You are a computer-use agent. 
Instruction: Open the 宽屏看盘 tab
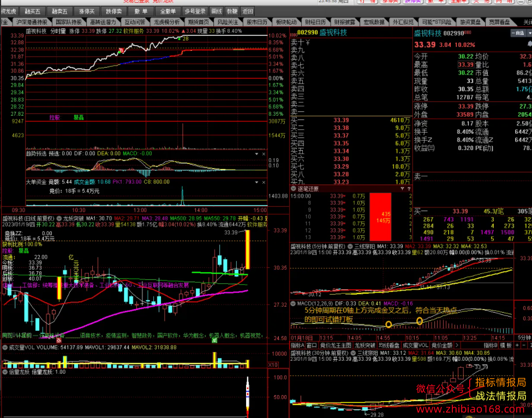click(x=499, y=22)
